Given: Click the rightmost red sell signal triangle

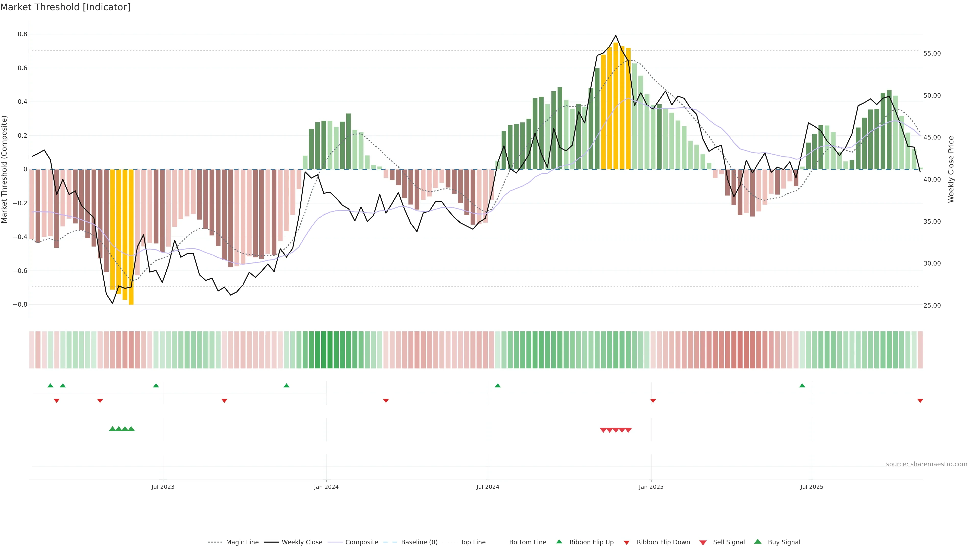Looking at the screenshot, I should 628,430.
